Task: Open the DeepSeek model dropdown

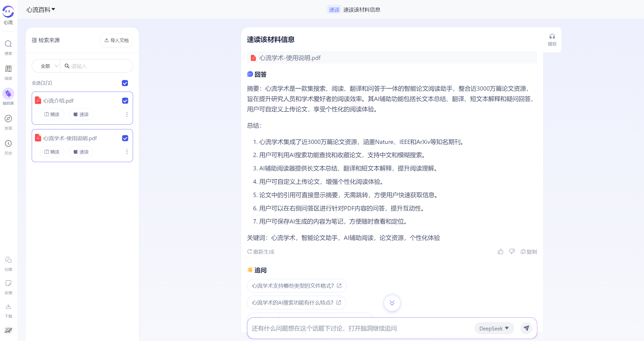Action: tap(494, 328)
